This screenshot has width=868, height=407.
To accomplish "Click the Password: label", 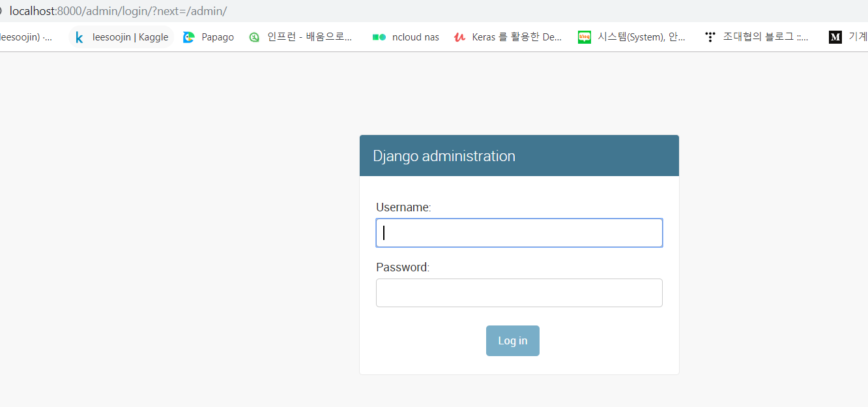I will [x=403, y=267].
